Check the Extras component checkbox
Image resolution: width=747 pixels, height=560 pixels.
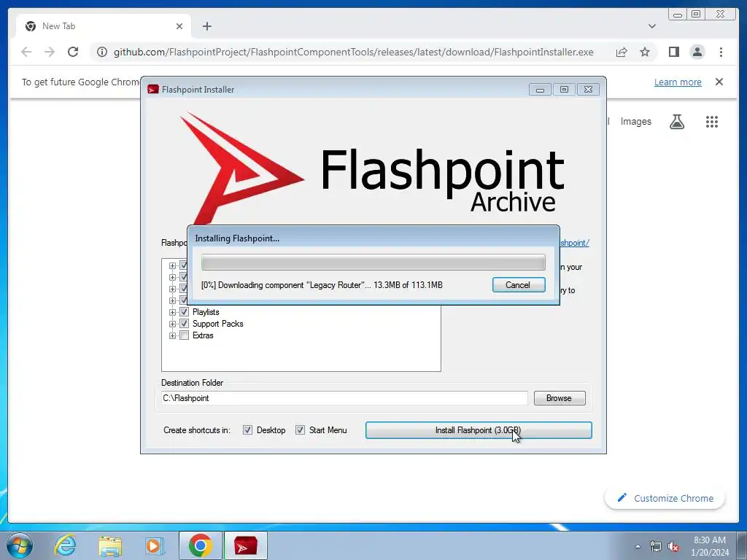(184, 335)
